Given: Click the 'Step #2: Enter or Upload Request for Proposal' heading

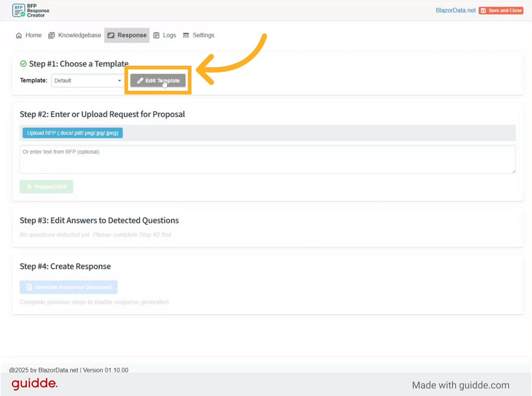Looking at the screenshot, I should 102,114.
